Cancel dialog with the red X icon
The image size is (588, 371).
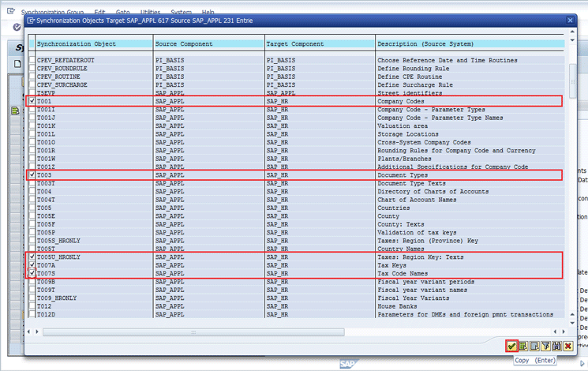[x=567, y=346]
